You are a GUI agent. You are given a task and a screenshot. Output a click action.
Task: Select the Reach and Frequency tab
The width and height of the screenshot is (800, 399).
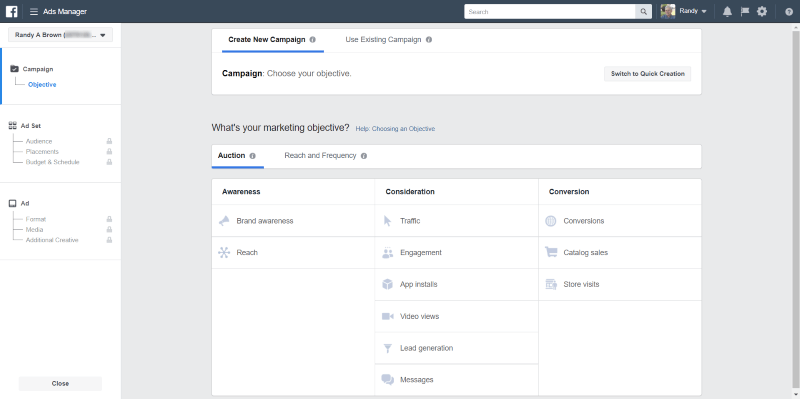point(320,156)
